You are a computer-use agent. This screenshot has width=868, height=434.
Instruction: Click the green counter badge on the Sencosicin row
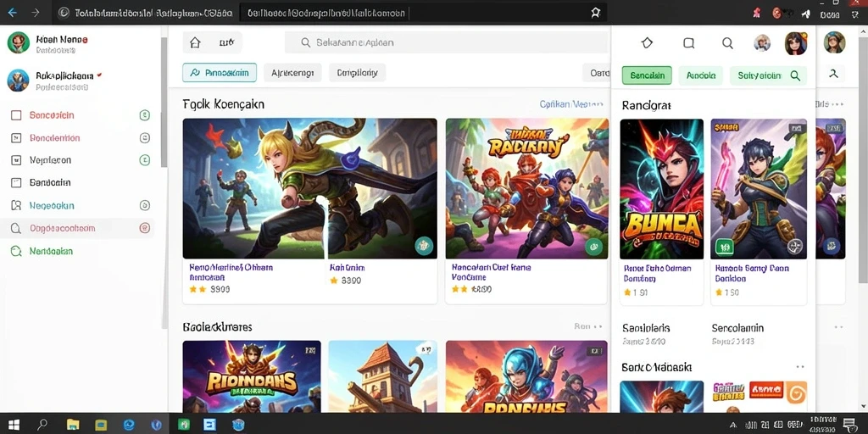[x=144, y=115]
